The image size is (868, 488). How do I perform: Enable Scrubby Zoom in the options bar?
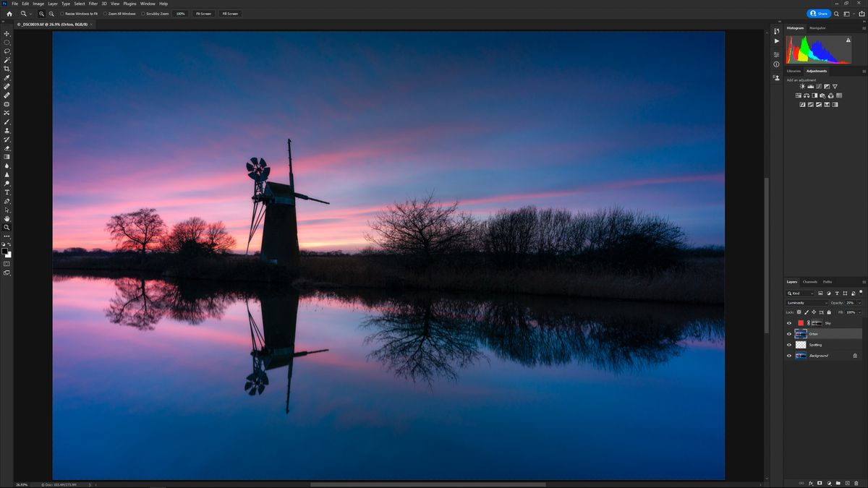click(x=143, y=14)
